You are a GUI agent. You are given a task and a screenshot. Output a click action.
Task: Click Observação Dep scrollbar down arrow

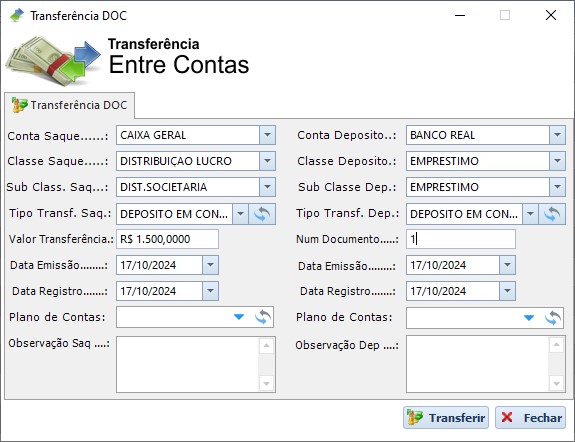[x=556, y=384]
